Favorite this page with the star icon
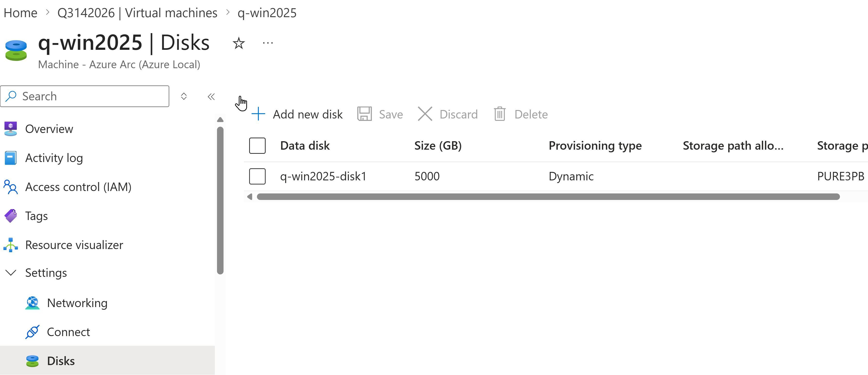The width and height of the screenshot is (868, 375). pyautogui.click(x=238, y=43)
